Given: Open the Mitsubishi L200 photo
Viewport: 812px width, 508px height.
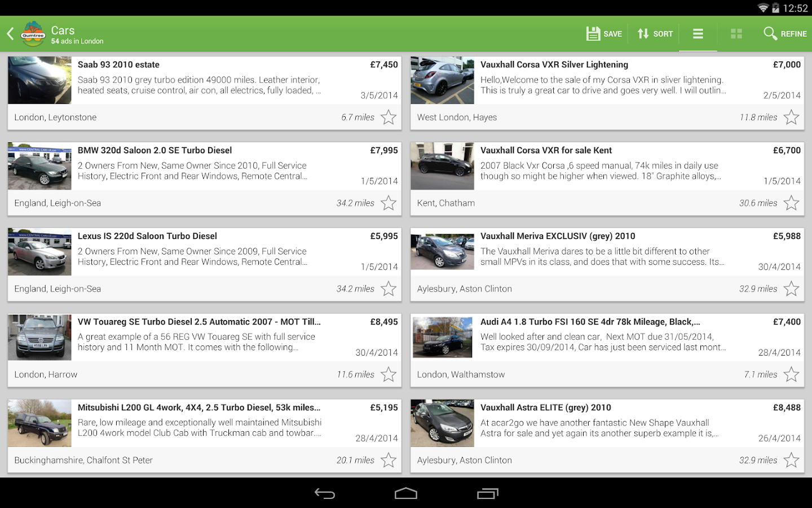Looking at the screenshot, I should (x=39, y=423).
